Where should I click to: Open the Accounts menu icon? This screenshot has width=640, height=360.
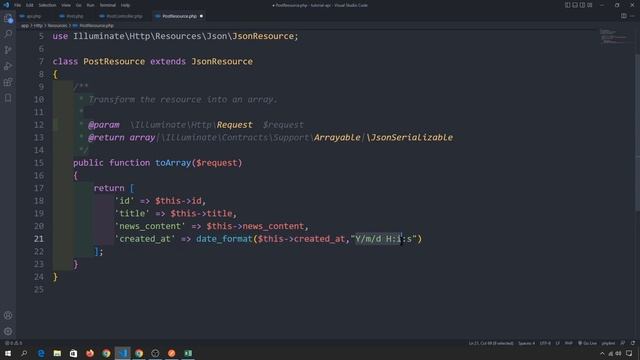pos(8,316)
